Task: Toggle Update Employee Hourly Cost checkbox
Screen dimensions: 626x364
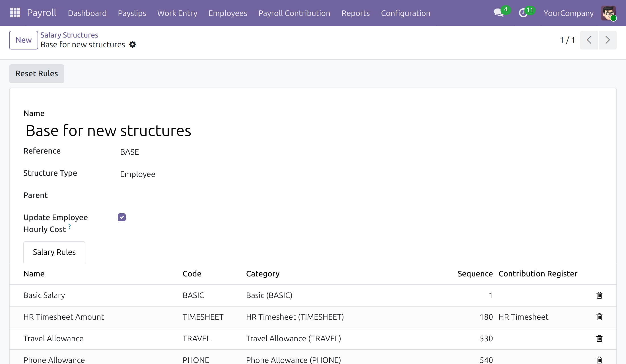Action: pyautogui.click(x=122, y=217)
